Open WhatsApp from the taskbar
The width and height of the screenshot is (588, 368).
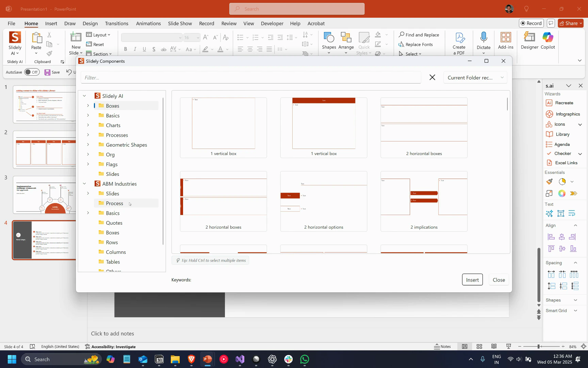click(305, 359)
